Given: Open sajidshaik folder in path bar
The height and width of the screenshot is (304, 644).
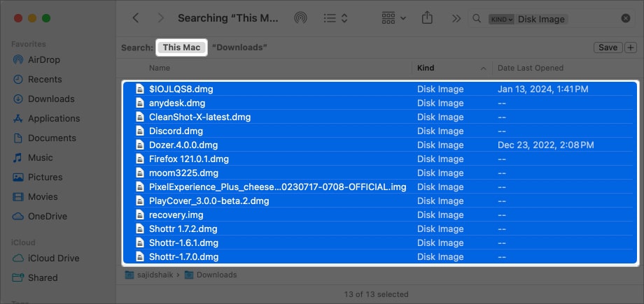Looking at the screenshot, I should tap(150, 275).
